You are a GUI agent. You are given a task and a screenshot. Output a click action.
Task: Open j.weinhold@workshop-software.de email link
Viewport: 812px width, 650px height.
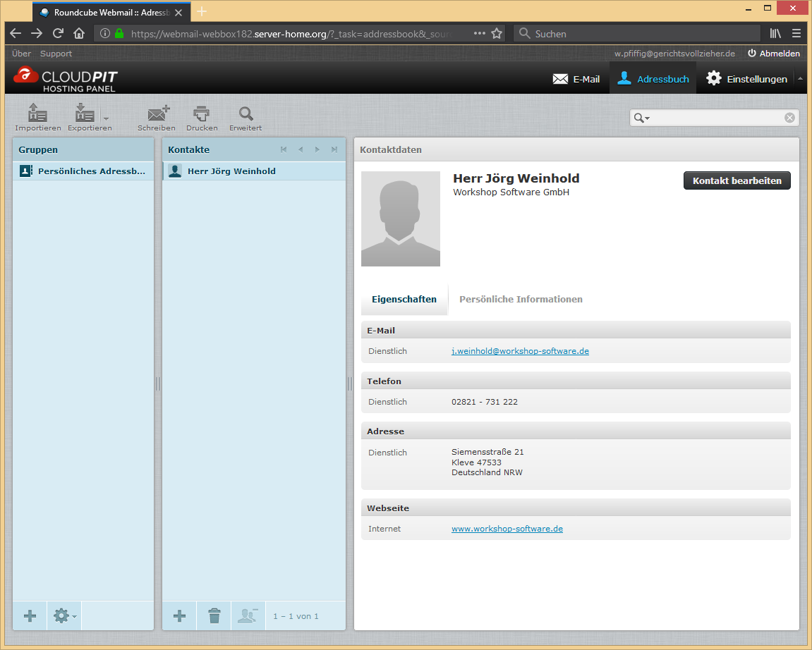click(520, 350)
